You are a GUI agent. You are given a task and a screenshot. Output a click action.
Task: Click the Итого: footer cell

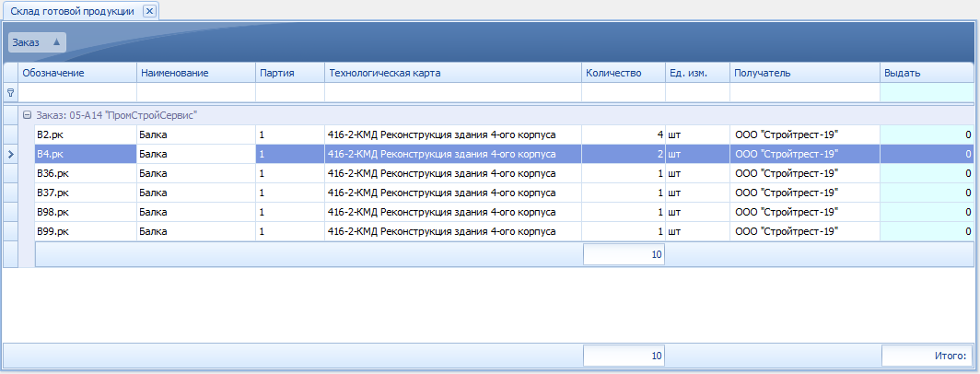927,356
